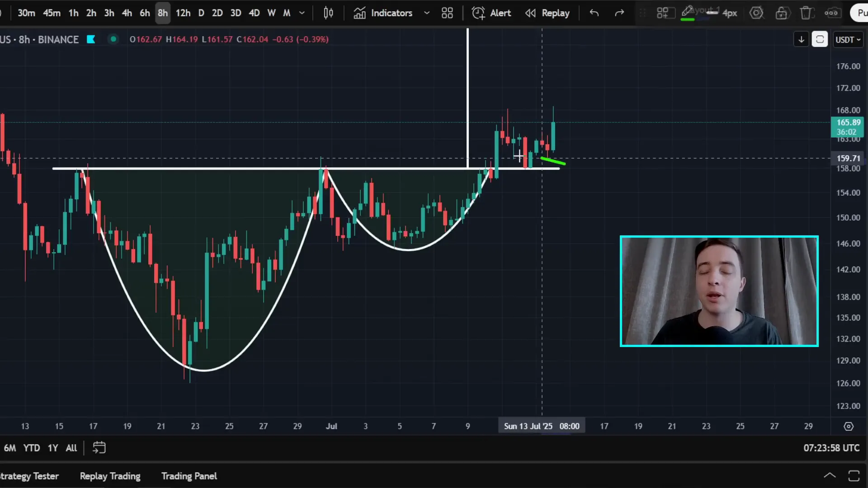This screenshot has height=488, width=868.
Task: Switch to the 2h timeframe
Action: coord(91,13)
